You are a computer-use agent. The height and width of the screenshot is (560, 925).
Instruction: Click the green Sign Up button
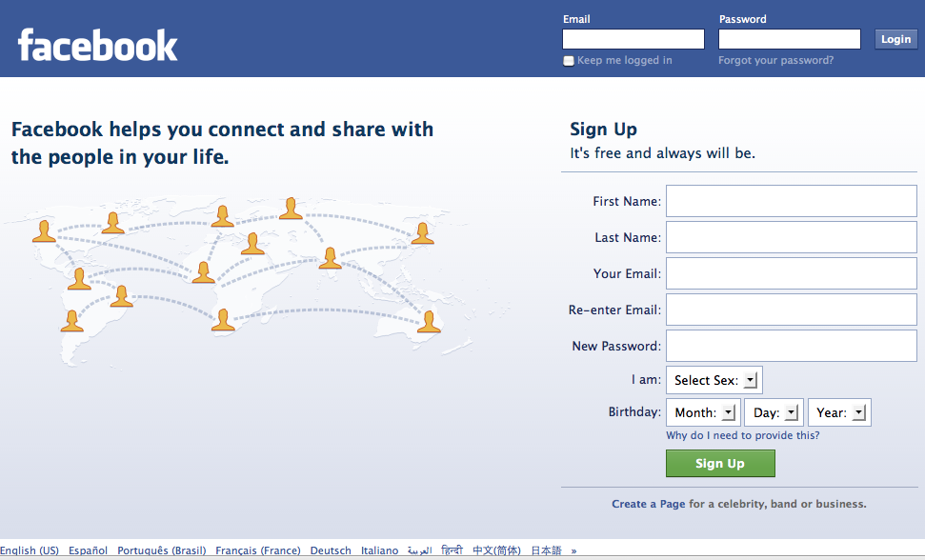coord(719,464)
